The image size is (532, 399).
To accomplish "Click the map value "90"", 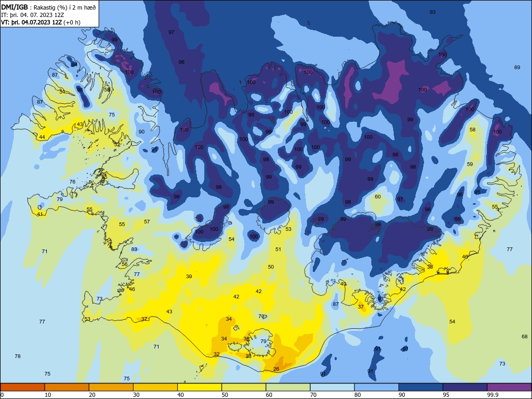I will 142,132.
